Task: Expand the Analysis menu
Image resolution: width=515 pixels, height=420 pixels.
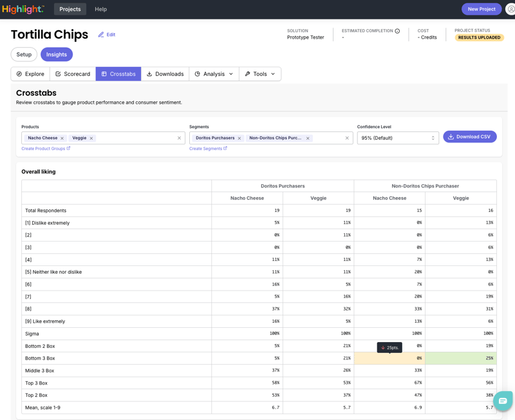Action: [214, 74]
